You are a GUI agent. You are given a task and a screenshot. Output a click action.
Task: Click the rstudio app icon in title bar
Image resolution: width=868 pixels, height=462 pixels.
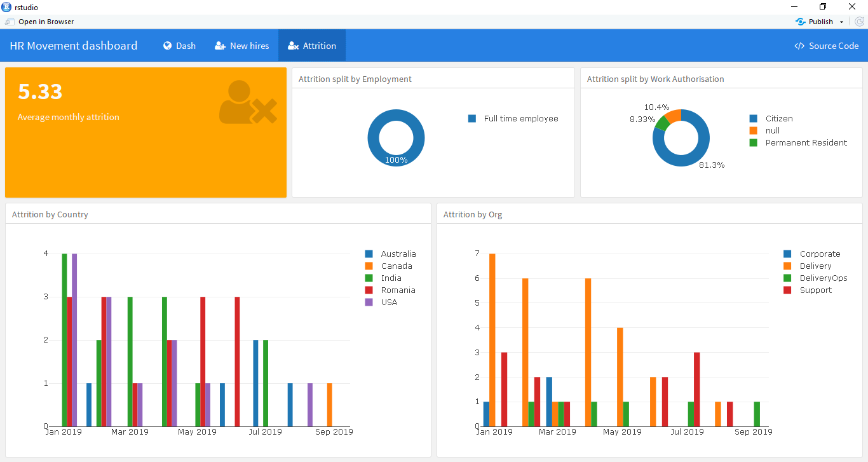(x=6, y=7)
